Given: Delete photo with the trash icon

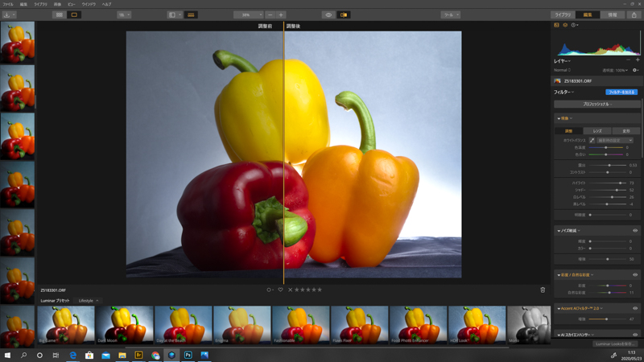Looking at the screenshot, I should 543,290.
